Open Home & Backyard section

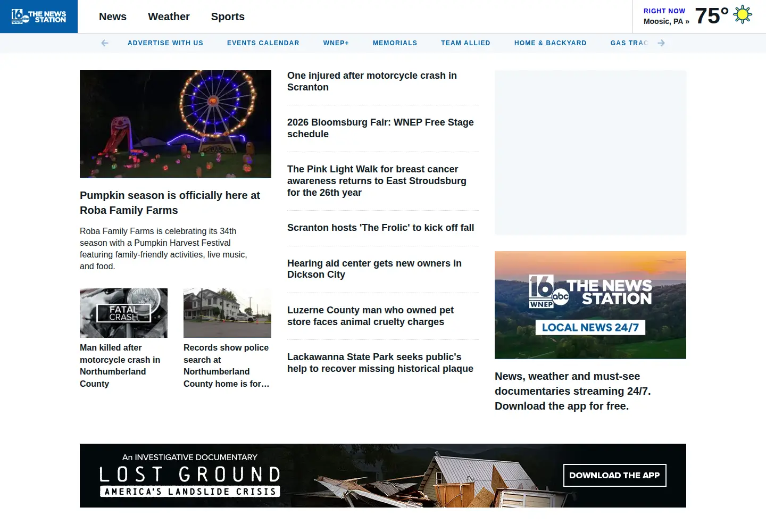point(551,43)
